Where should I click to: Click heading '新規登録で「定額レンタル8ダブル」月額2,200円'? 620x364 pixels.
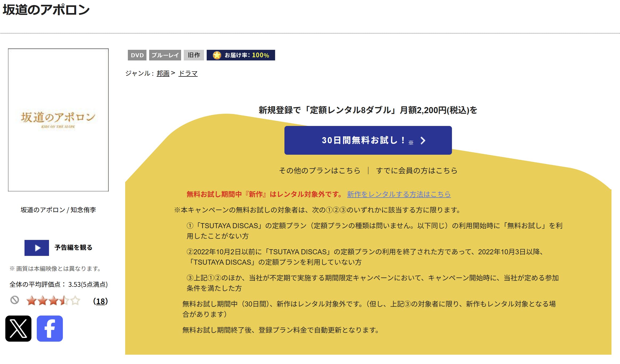[x=368, y=110]
